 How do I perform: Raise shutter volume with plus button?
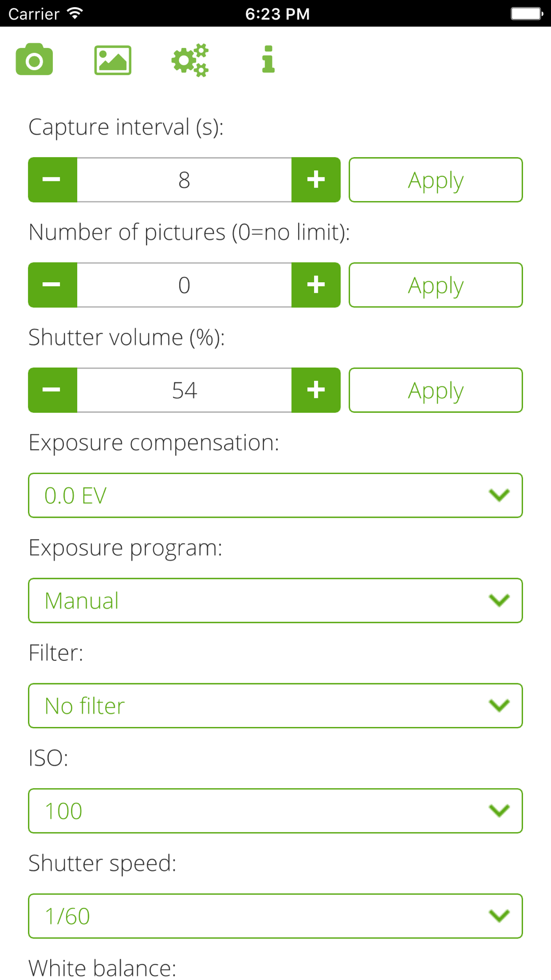(x=316, y=390)
